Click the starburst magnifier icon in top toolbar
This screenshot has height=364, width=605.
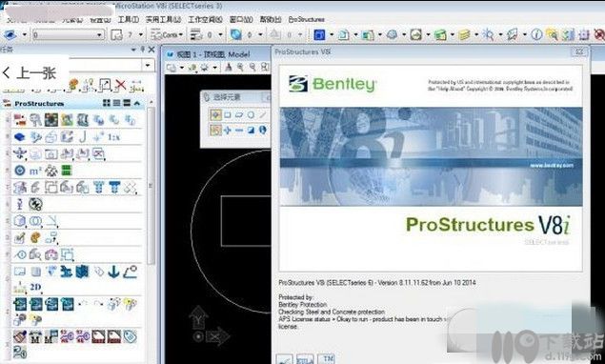(x=488, y=35)
